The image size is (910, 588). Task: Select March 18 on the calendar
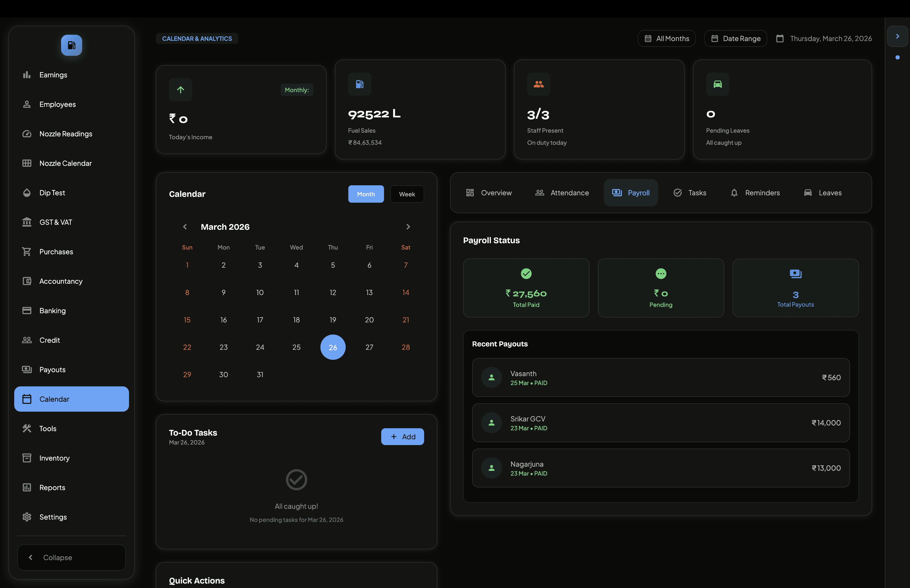[x=296, y=320]
